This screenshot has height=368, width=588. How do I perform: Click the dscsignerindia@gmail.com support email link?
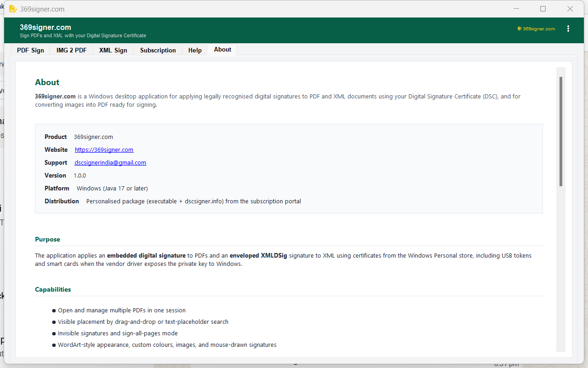point(110,162)
